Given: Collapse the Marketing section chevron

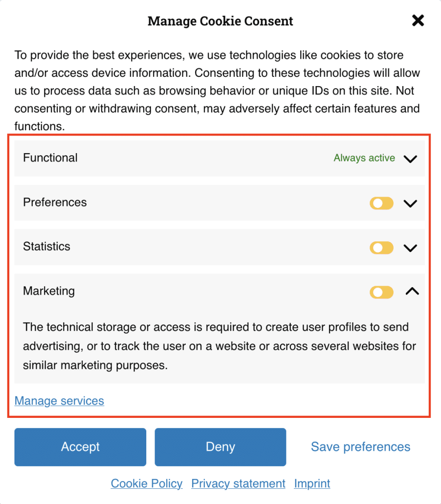Looking at the screenshot, I should 412,292.
